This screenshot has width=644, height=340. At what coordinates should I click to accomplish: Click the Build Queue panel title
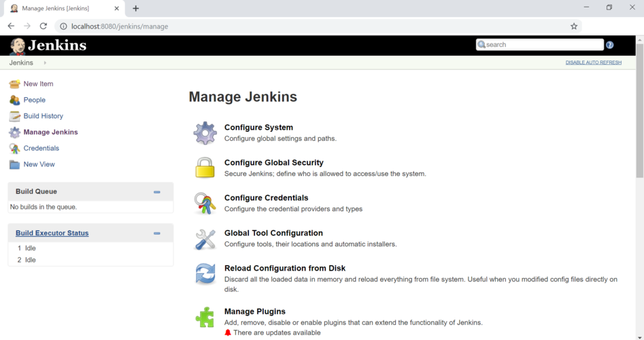[x=36, y=191]
